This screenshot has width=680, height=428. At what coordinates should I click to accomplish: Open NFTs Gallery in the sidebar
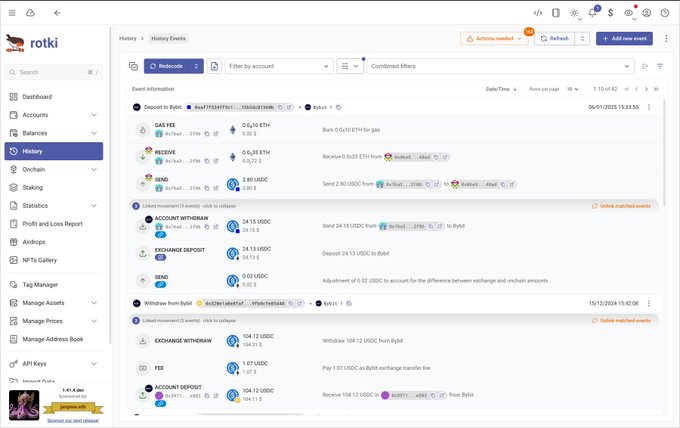54,260
